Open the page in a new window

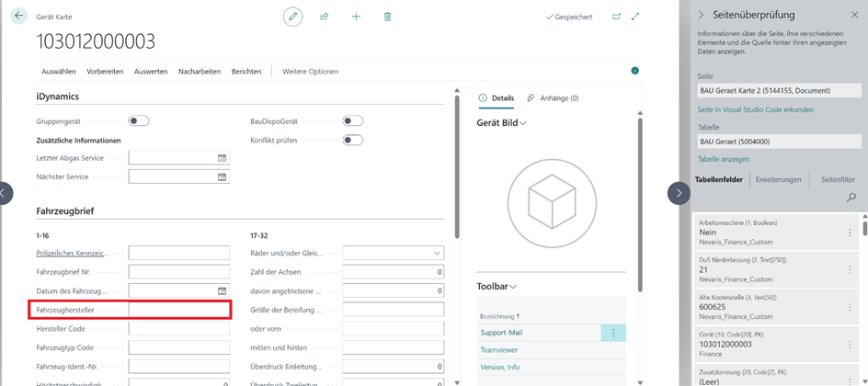click(x=616, y=17)
